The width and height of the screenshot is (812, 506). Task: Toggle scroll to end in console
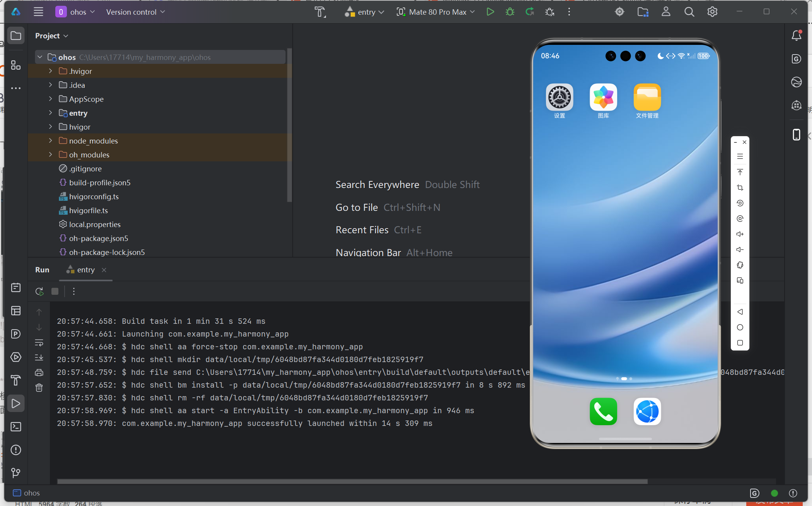[39, 357]
